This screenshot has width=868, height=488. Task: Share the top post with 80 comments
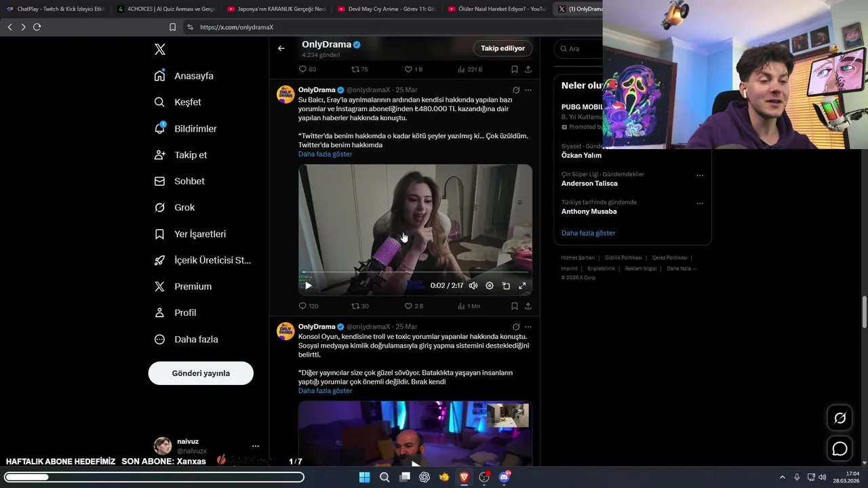click(528, 69)
